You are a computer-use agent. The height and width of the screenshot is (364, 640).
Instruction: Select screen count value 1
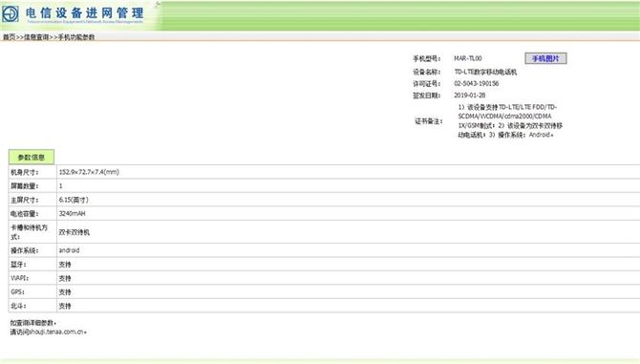(61, 185)
